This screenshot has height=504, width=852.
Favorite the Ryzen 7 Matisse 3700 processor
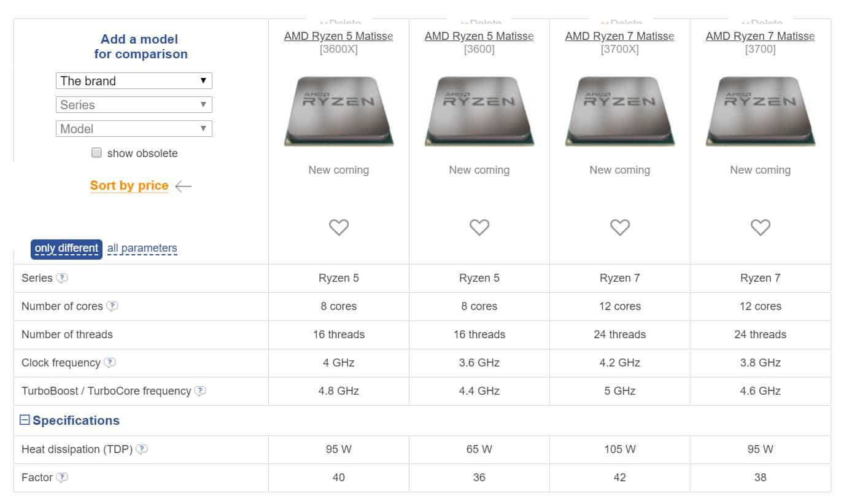pos(760,227)
